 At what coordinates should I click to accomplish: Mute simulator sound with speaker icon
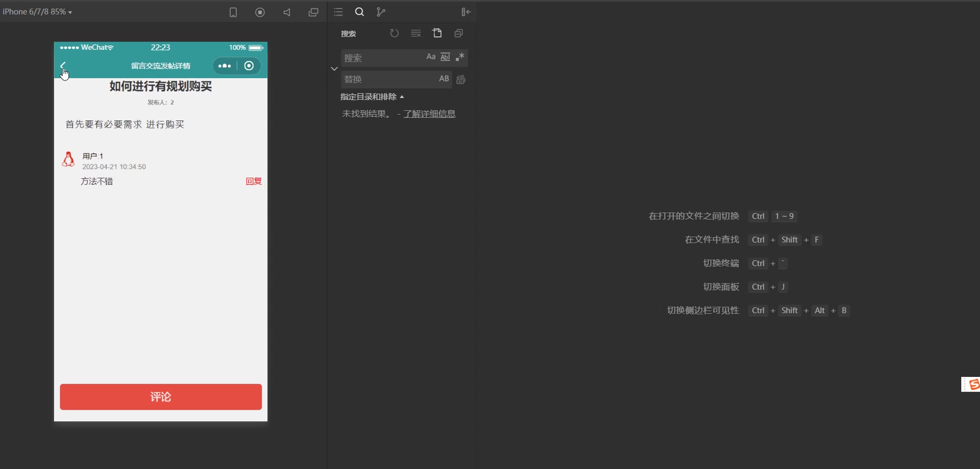(x=287, y=12)
